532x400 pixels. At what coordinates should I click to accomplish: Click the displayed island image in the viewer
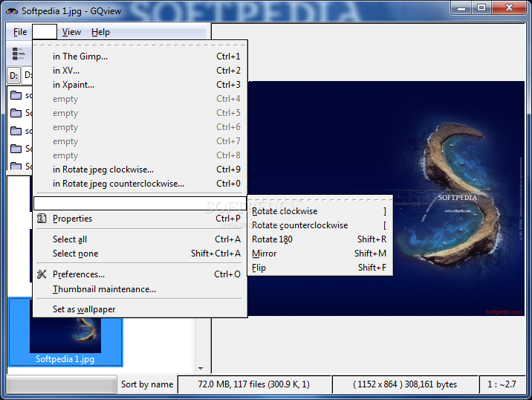click(386, 199)
